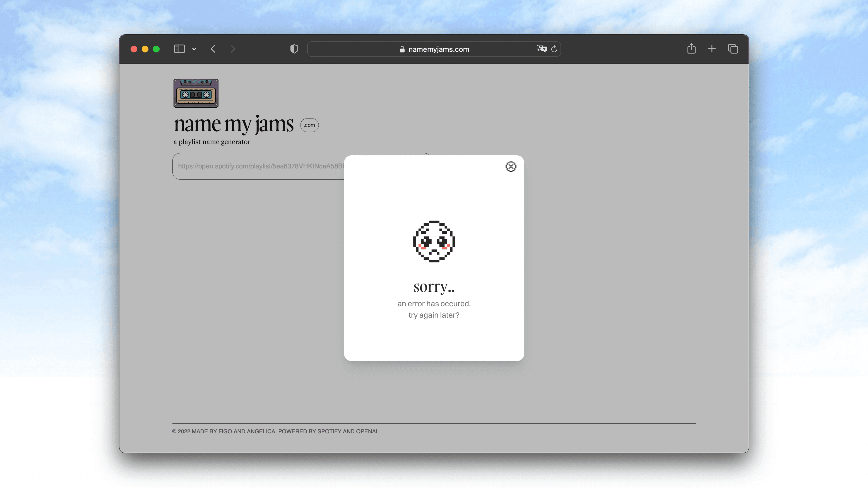Show the tab overview
The image size is (868, 488).
(733, 49)
